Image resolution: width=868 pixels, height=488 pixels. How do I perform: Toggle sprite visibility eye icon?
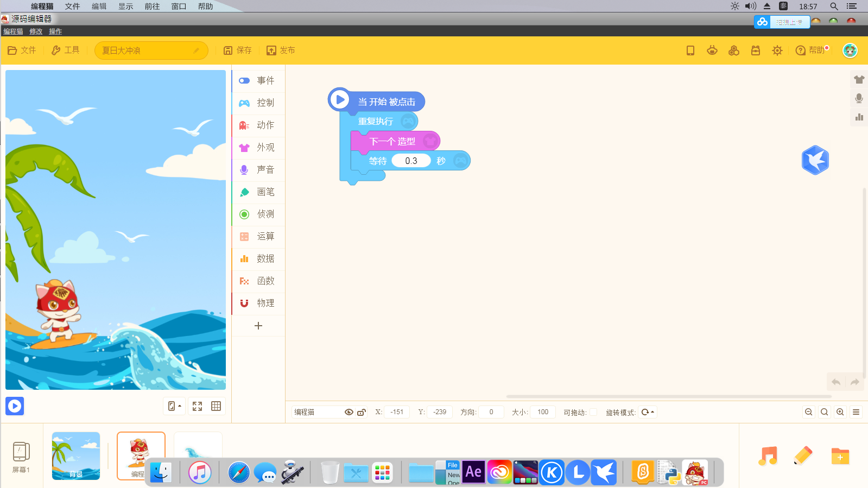click(x=349, y=412)
